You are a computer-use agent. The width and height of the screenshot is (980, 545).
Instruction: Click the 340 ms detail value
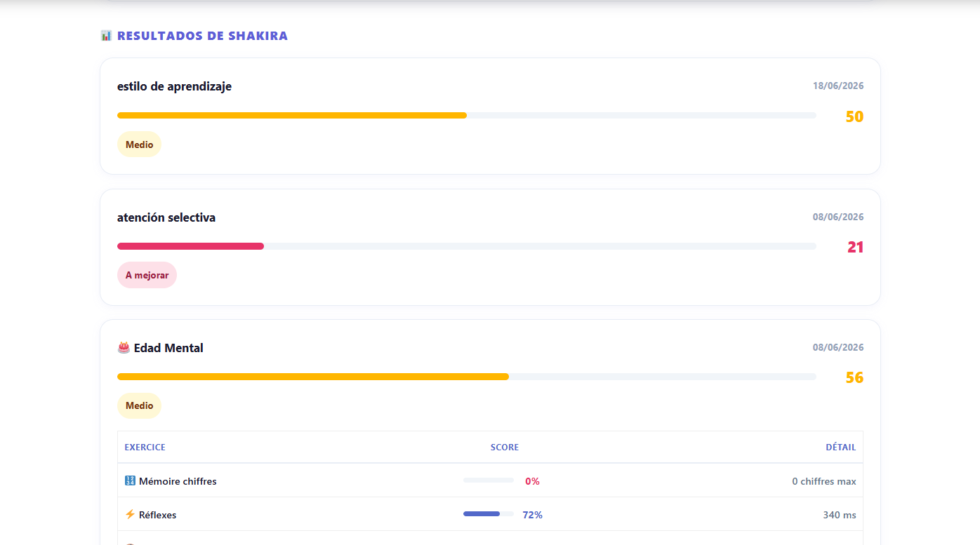coord(840,515)
